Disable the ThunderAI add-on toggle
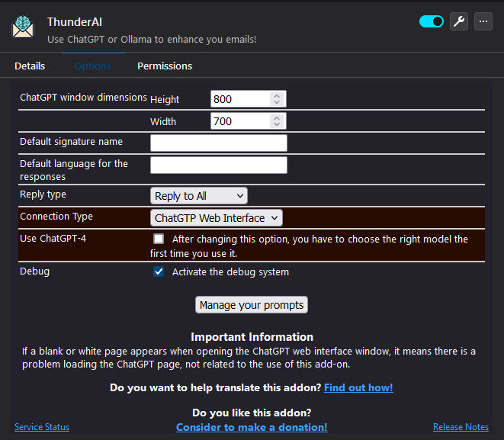 pyautogui.click(x=432, y=21)
